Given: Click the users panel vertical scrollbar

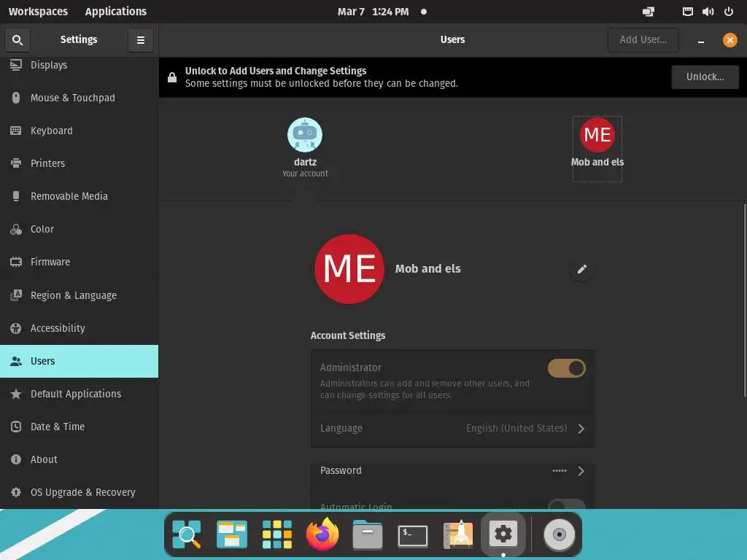Looking at the screenshot, I should [745, 300].
